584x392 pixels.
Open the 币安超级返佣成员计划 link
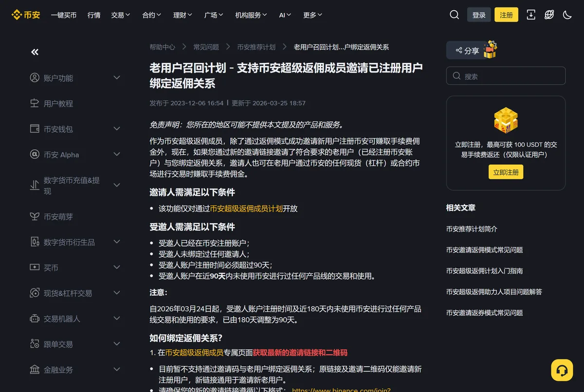[x=246, y=209]
